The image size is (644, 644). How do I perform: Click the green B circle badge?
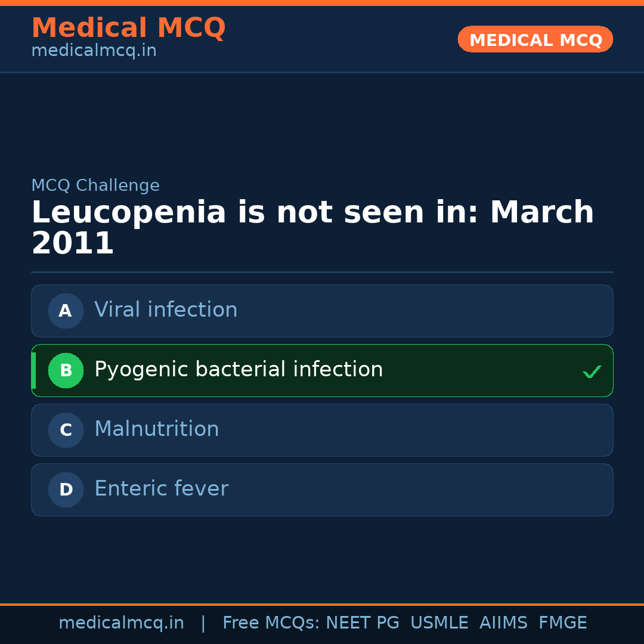pos(66,370)
